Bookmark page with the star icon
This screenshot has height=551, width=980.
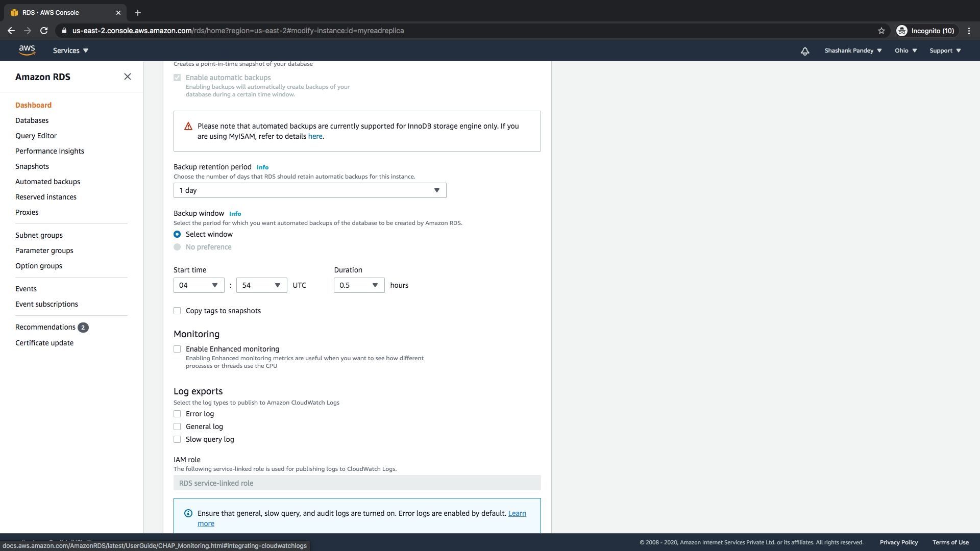(881, 31)
